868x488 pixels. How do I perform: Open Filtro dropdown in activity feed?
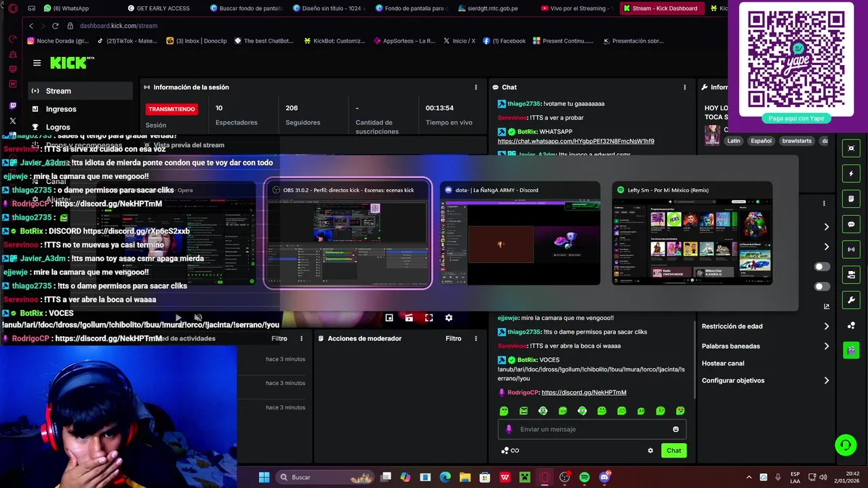pyautogui.click(x=279, y=338)
